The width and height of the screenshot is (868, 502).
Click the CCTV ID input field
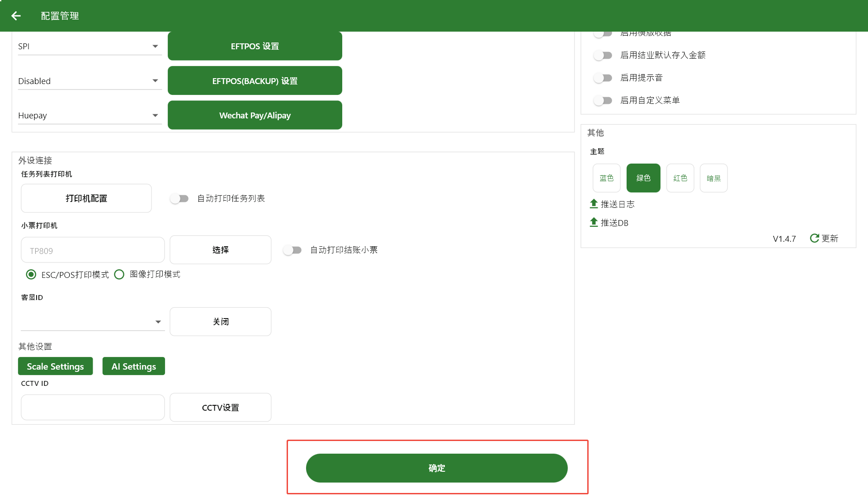tap(93, 407)
